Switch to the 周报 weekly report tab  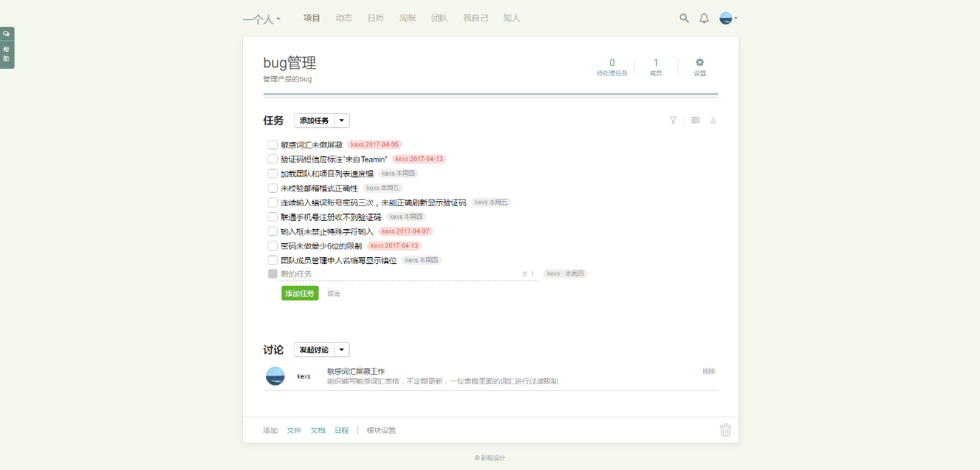click(x=407, y=18)
